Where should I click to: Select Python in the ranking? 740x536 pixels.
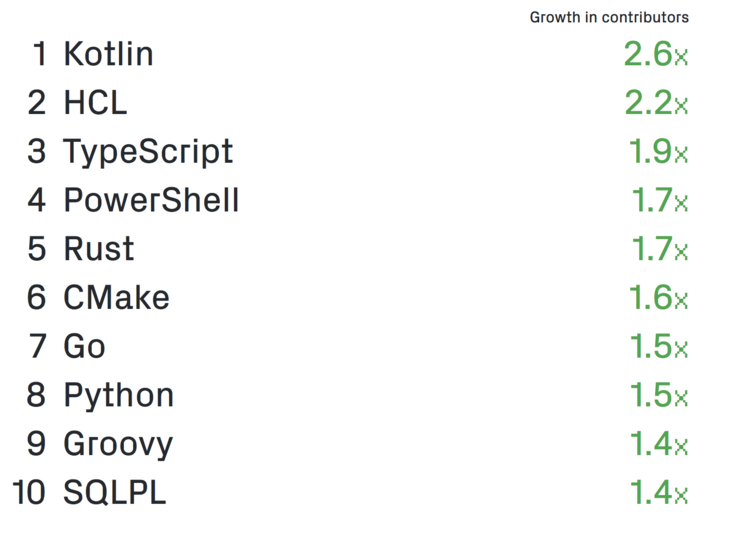point(119,396)
